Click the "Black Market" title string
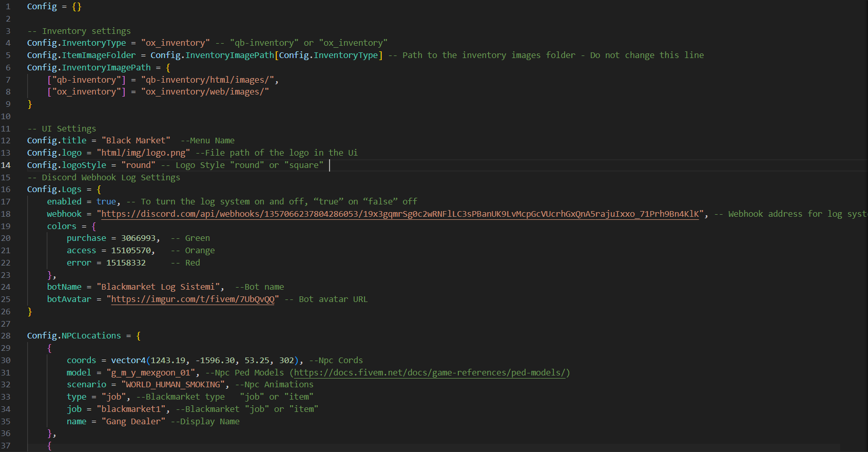Screen dimensions: 868x452 pos(136,140)
